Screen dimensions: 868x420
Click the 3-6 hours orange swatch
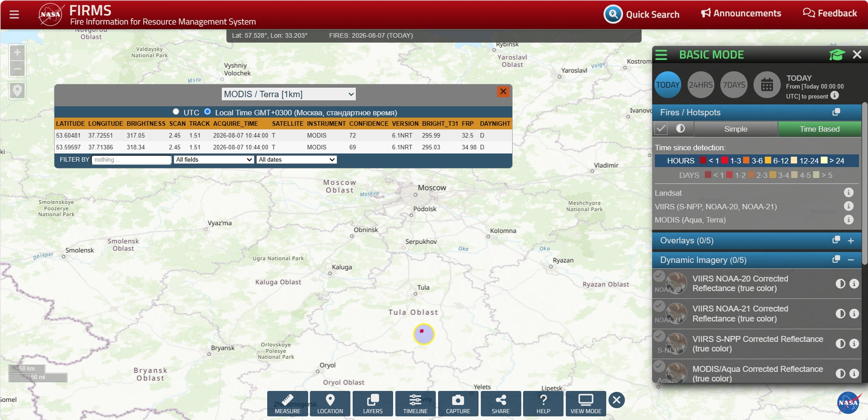(x=746, y=160)
